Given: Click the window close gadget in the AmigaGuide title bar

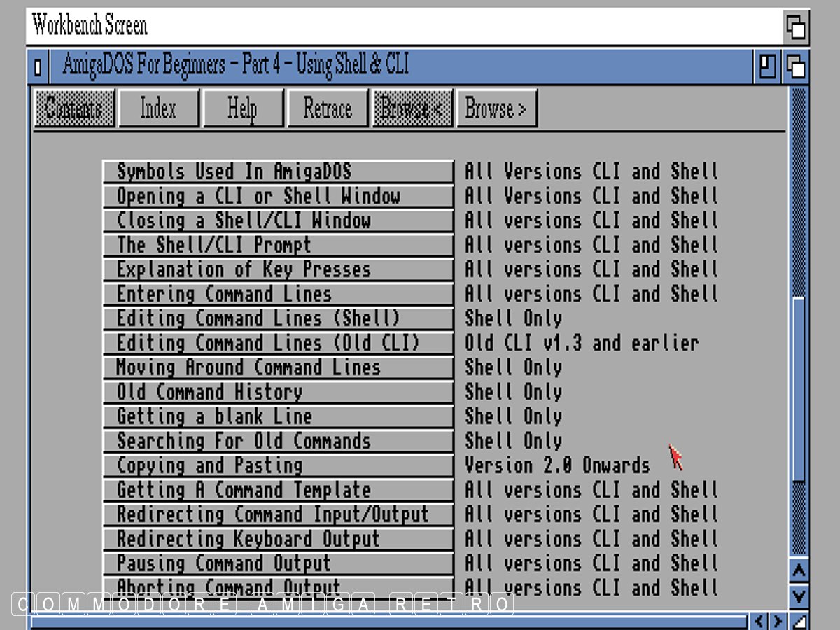Looking at the screenshot, I should (38, 67).
